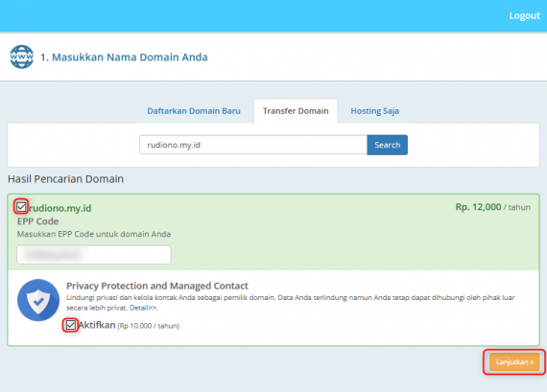Click the WWW globe icon

pos(22,57)
